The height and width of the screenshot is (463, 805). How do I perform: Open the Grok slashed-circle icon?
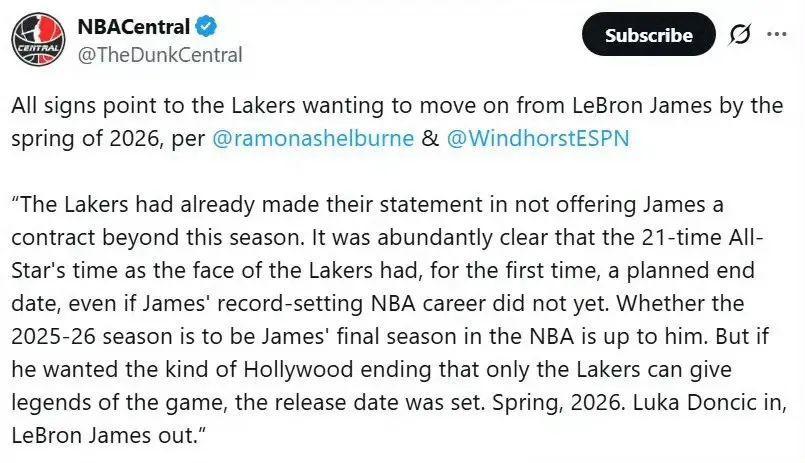[x=740, y=34]
